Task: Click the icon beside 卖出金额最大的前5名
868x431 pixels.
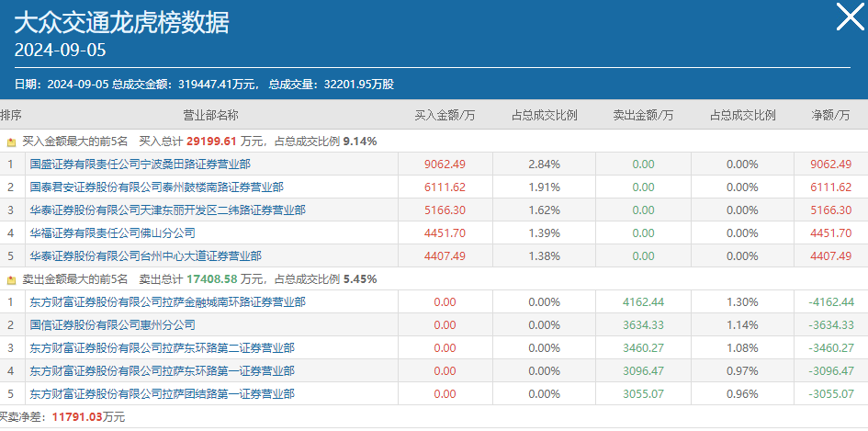Action: (x=11, y=280)
